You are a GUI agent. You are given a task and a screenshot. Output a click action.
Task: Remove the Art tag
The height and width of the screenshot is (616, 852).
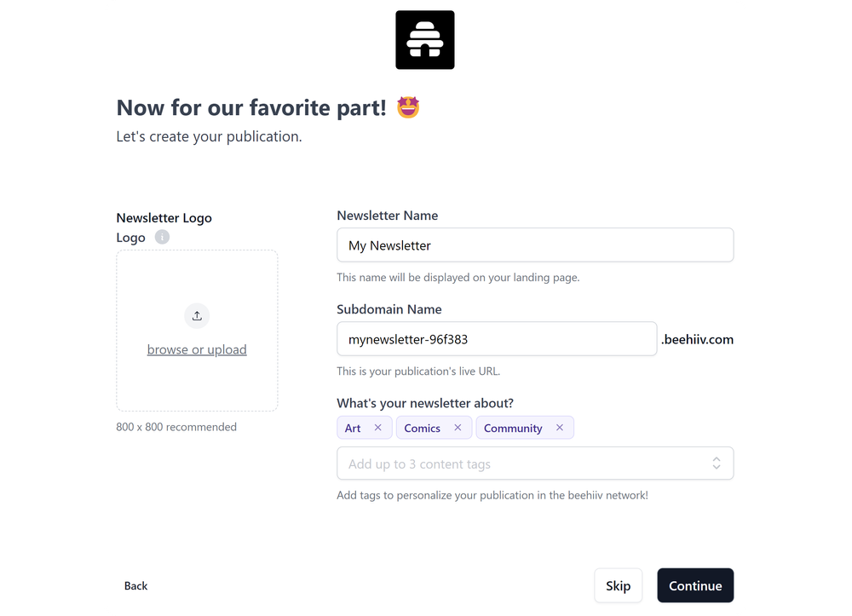click(380, 427)
